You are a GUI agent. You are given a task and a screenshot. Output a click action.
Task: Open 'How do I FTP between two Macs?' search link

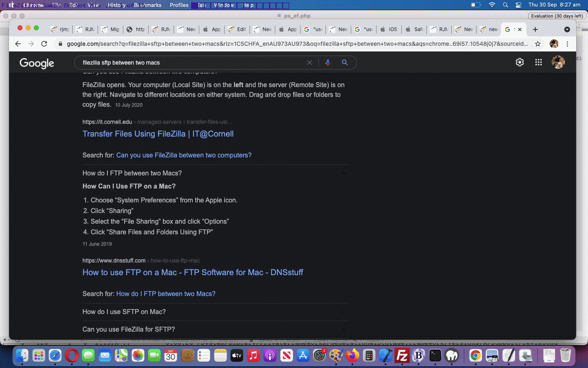pos(166,294)
